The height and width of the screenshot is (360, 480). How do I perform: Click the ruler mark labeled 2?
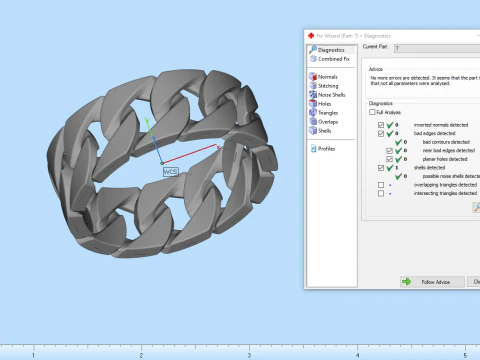[141, 355]
